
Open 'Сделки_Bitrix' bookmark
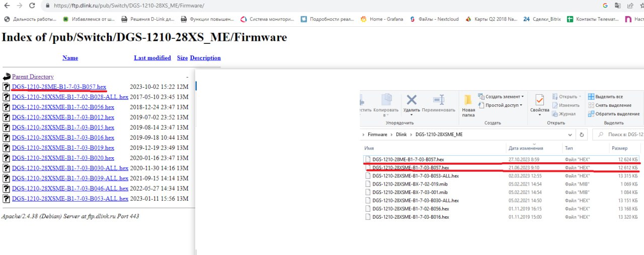click(x=541, y=19)
